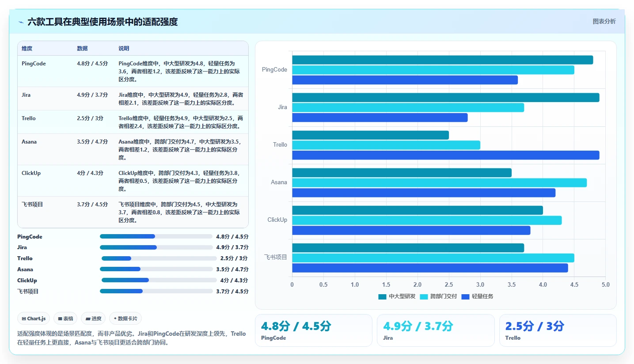
Task: Click the Asana progress bar
Action: click(x=156, y=269)
